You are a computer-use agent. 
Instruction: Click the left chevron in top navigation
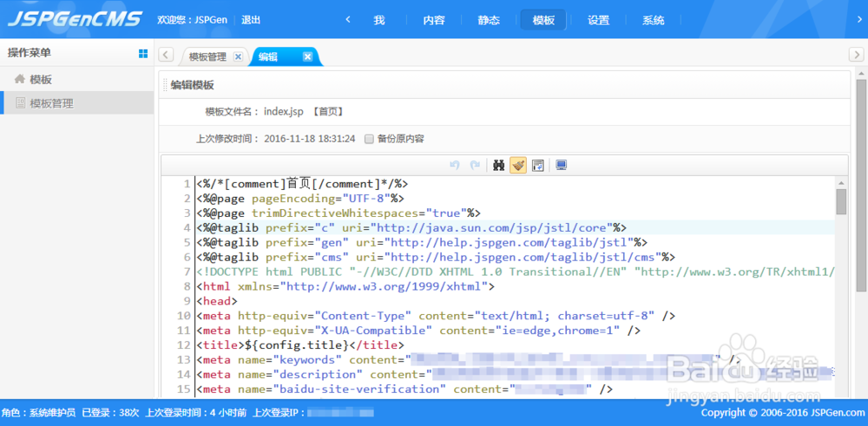point(348,20)
